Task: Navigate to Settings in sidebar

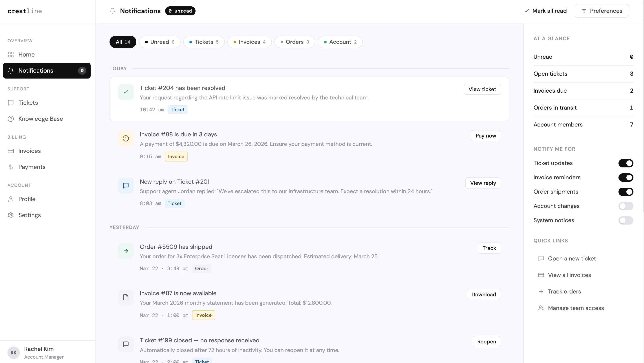Action: (x=47, y=215)
